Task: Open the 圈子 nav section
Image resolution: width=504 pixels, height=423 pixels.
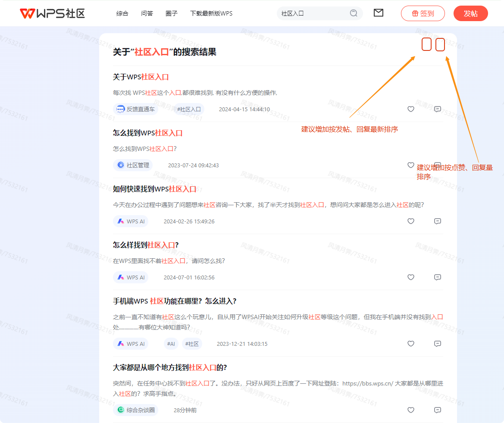Action: [171, 13]
